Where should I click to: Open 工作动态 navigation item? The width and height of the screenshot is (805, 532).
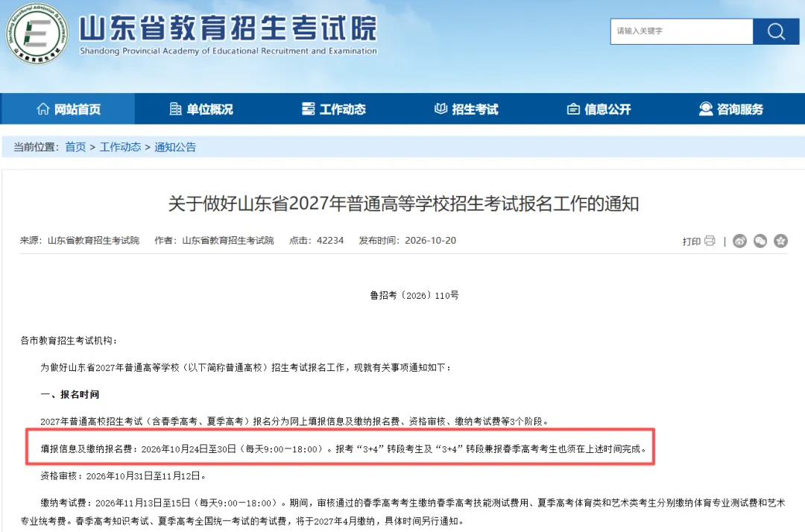point(334,109)
